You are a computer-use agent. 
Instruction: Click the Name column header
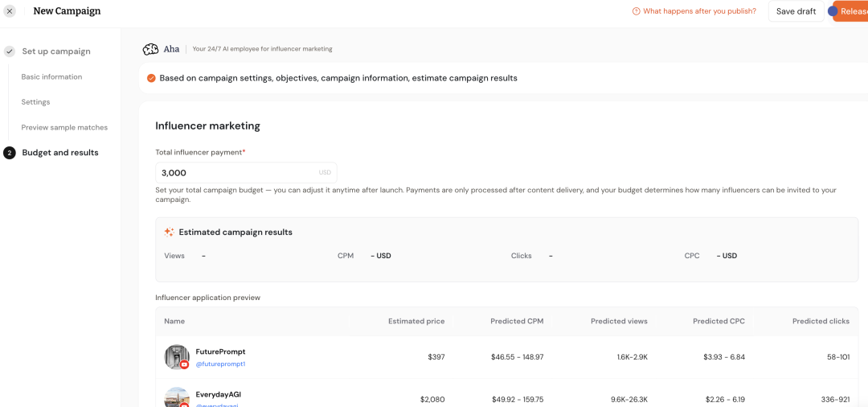click(174, 321)
